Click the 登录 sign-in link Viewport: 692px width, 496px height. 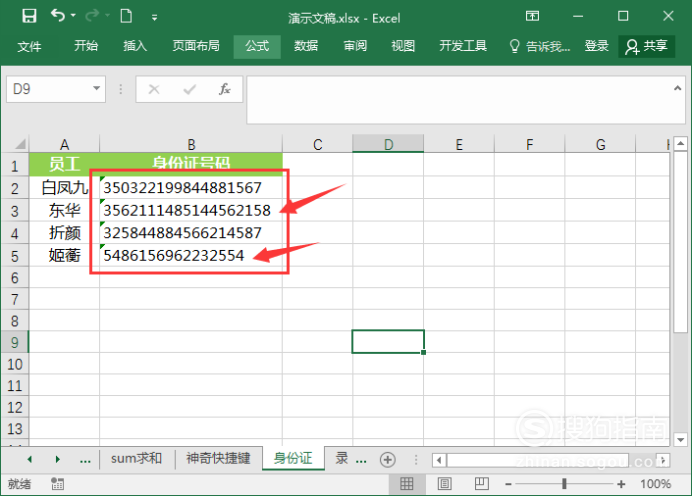click(x=596, y=46)
